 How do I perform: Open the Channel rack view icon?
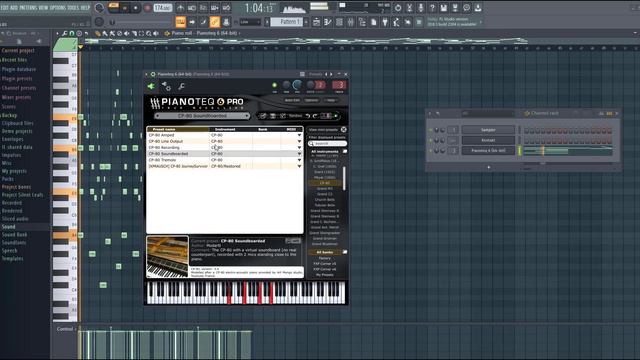339,22
